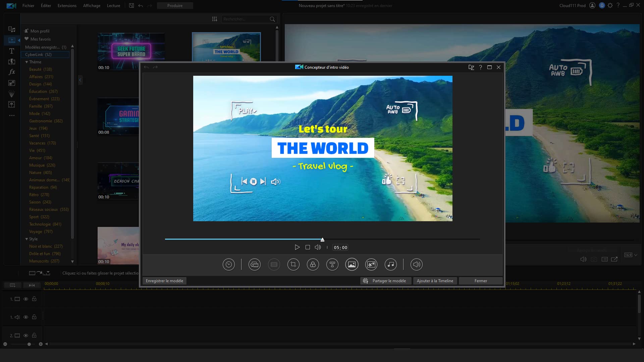Open the Lecture menu
The height and width of the screenshot is (362, 644).
113,6
